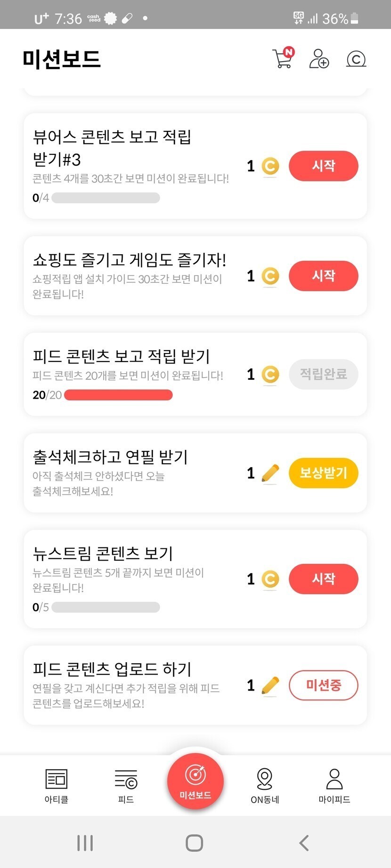Tap the gold coin beside 뷰어스 mission
Screen dimensions: 391x868
[x=270, y=166]
